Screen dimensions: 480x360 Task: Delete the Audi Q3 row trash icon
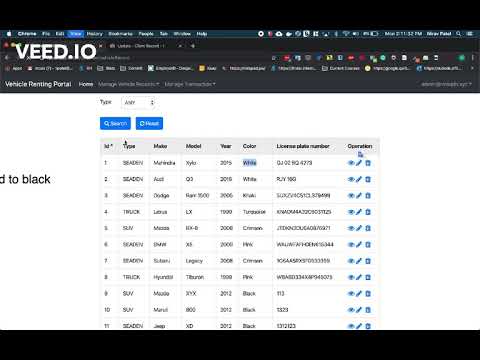coord(368,179)
